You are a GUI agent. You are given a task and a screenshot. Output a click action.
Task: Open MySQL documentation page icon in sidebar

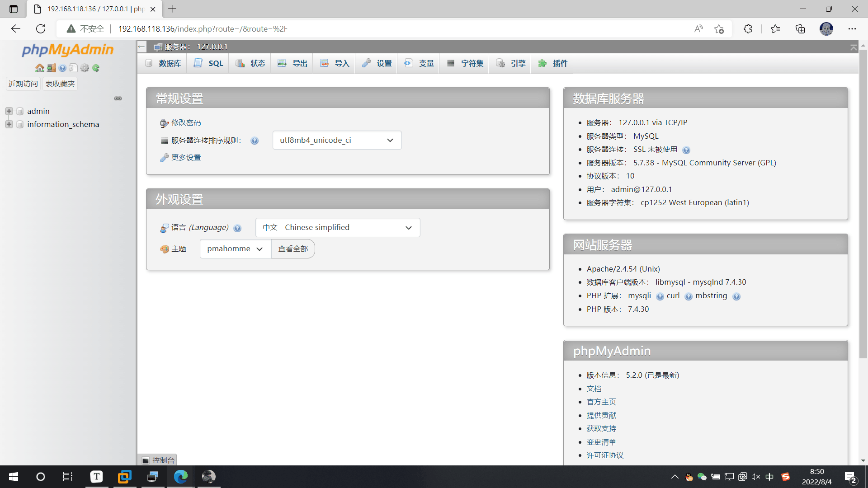[x=73, y=68]
